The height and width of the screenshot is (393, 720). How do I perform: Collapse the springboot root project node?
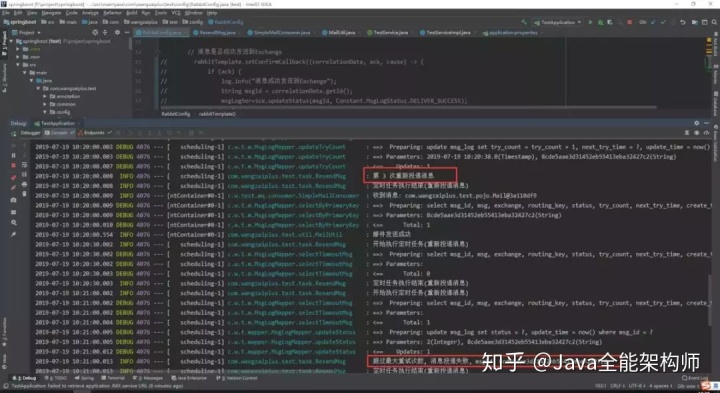tap(11, 41)
